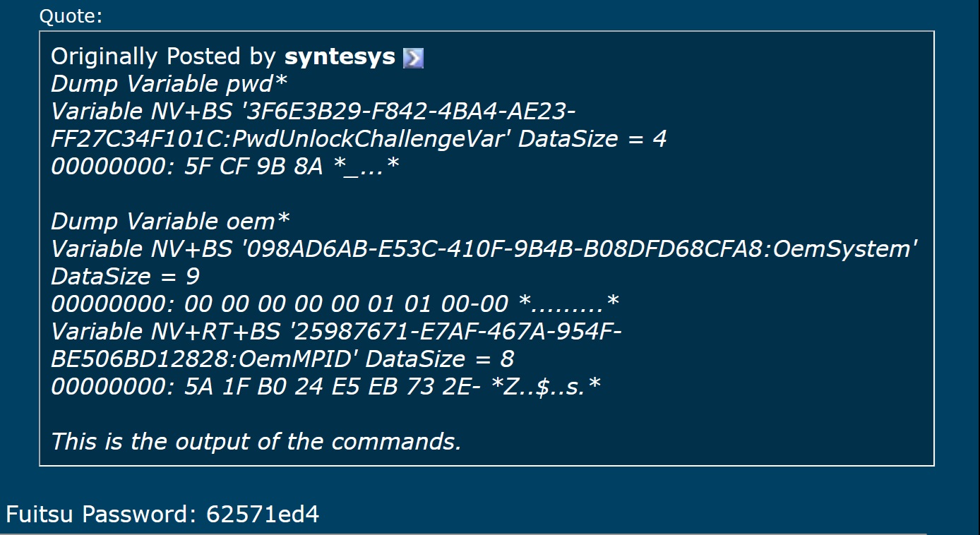Click the view-post arrow icon beside syntesys
The height and width of the screenshot is (535, 980).
(413, 58)
